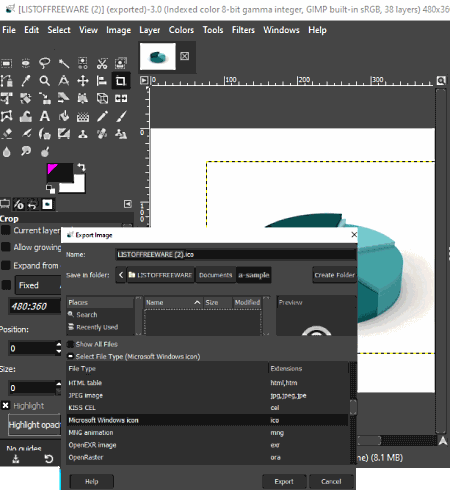Viewport: 450px width, 490px height.
Task: Select the Ellipse Select tool
Action: click(26, 63)
